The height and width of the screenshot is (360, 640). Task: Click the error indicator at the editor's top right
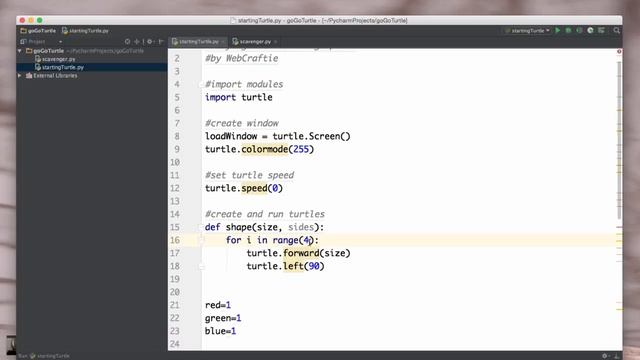(x=619, y=51)
